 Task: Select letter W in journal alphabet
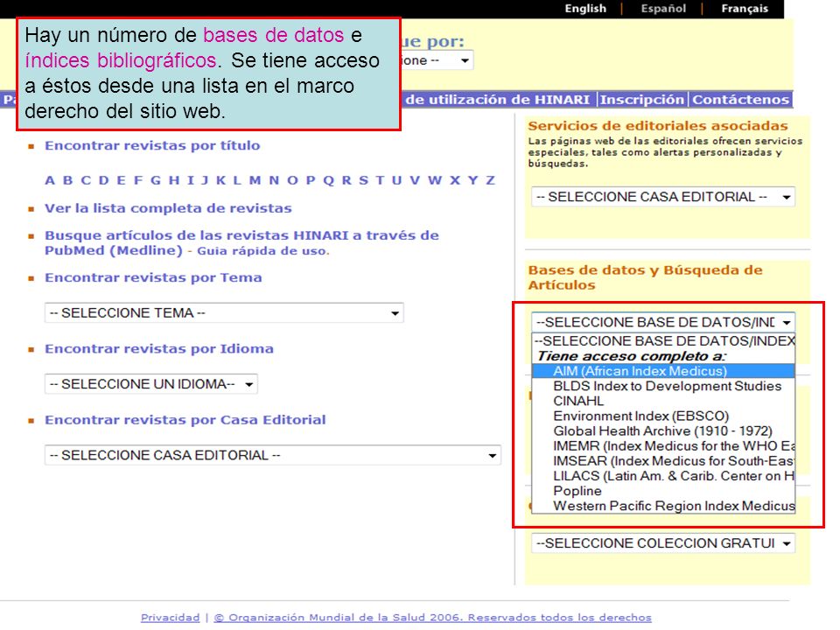[435, 180]
